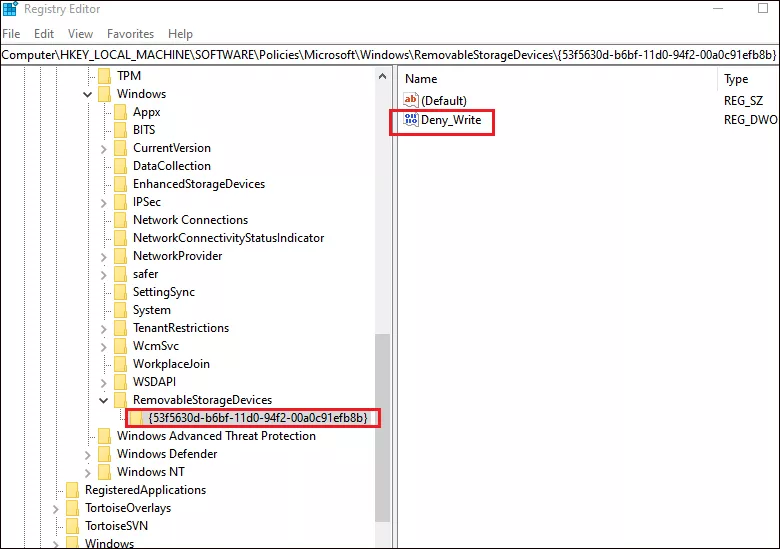The image size is (780, 549).
Task: Open the Favorites menu
Action: coord(130,34)
